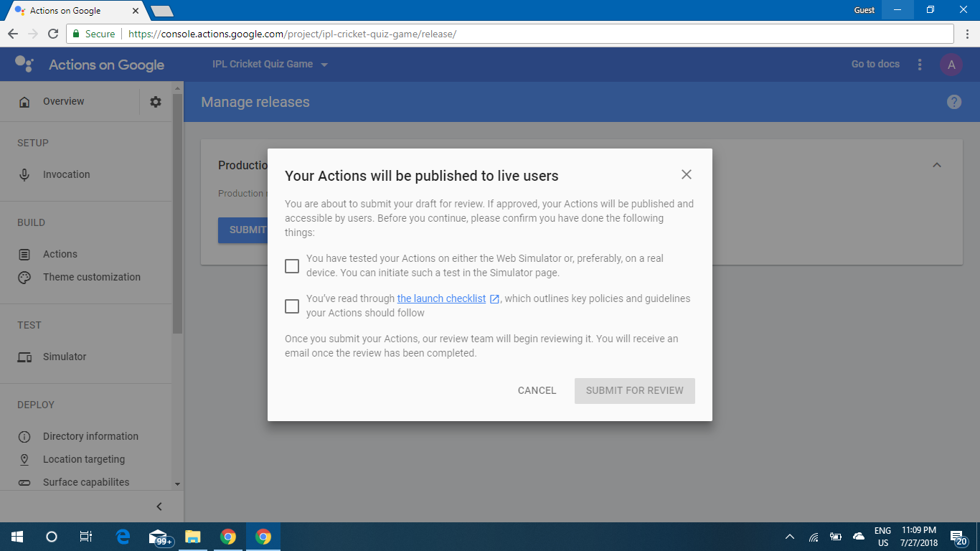Click the home icon next to Overview

click(24, 102)
